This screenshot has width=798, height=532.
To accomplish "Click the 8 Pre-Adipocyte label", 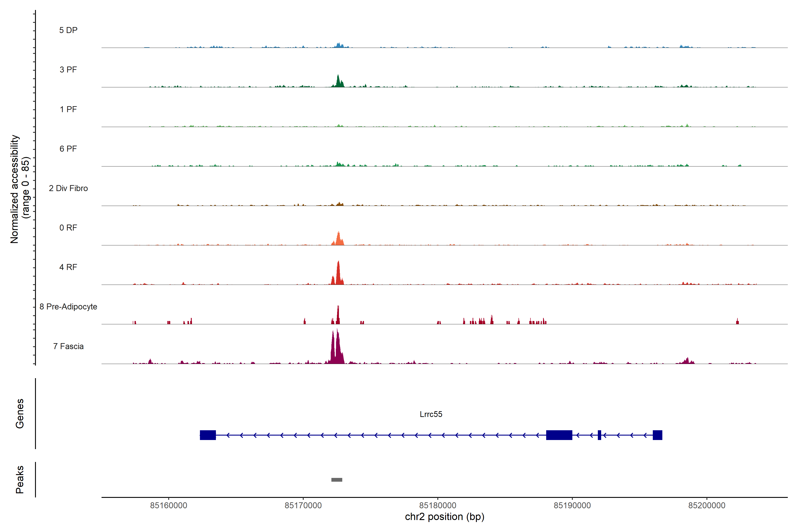I will coord(68,307).
